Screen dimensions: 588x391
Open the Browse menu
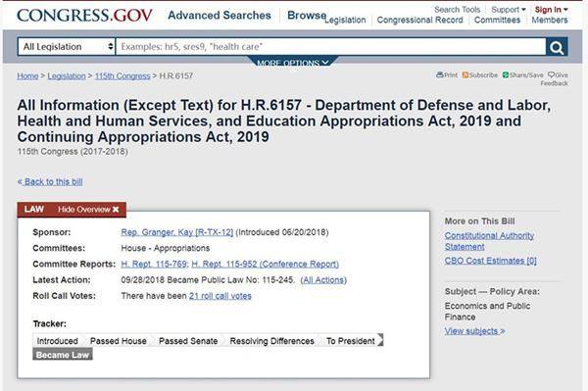(307, 16)
